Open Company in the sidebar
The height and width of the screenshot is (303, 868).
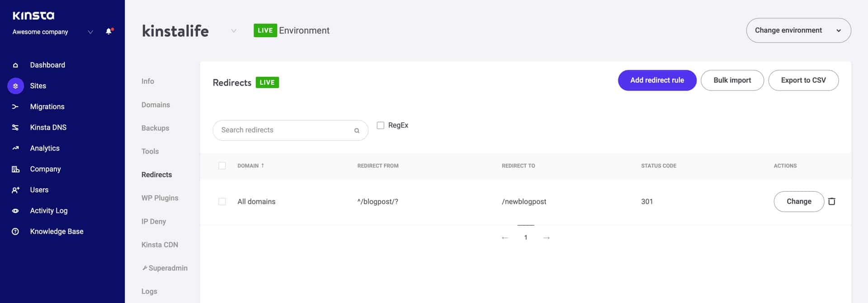(x=45, y=169)
